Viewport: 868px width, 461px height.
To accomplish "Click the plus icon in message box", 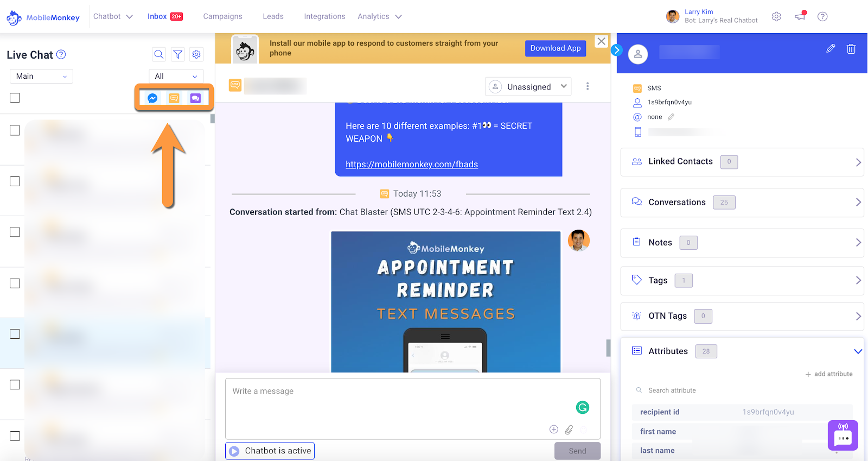I will 554,430.
